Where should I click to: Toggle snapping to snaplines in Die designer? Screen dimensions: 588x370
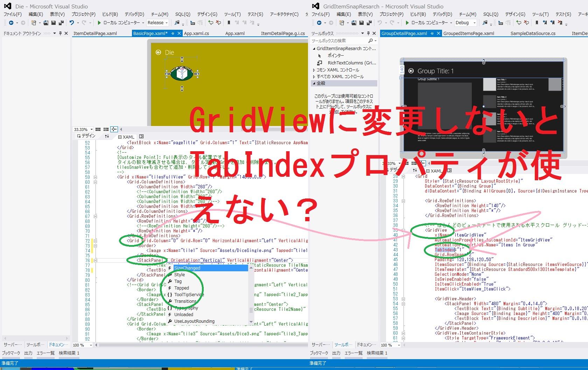[x=114, y=130]
